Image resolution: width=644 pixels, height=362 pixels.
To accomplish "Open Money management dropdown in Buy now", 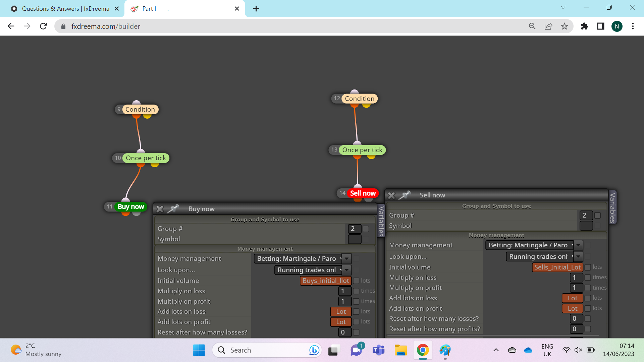I will 303,259.
